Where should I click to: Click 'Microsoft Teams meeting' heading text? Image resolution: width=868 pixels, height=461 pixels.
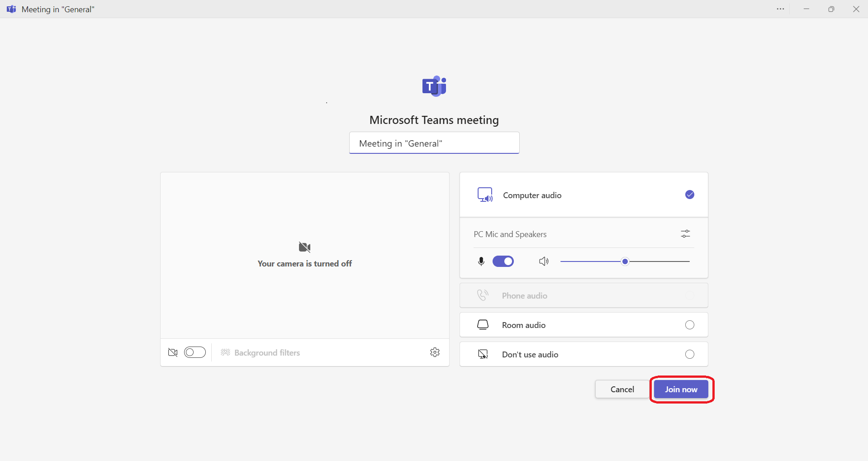click(434, 120)
